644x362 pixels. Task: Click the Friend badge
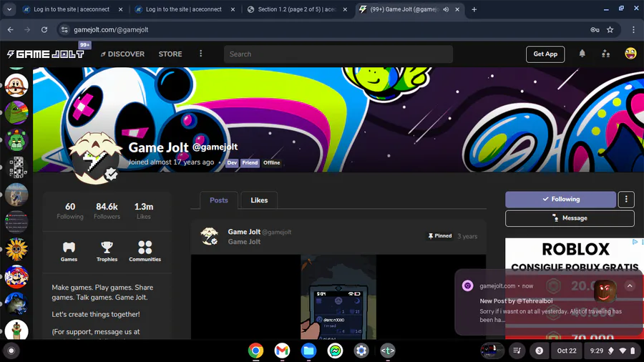point(250,162)
